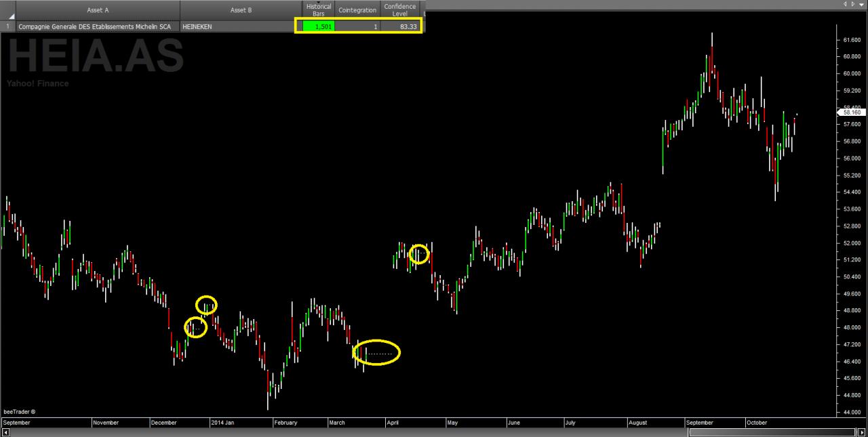Viewport: 868px width, 437px height.
Task: Click the tab scroll left arrow icon
Action: click(x=845, y=4)
